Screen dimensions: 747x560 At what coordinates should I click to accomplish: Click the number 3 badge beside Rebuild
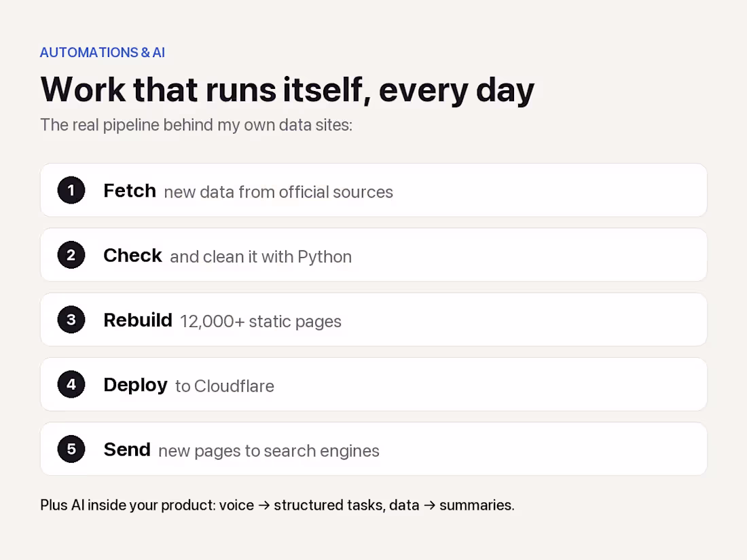(x=71, y=320)
